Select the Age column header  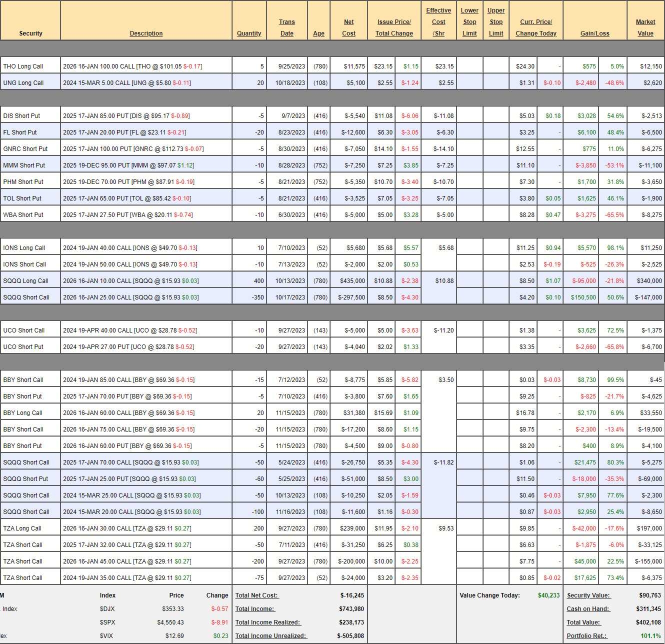[x=318, y=33]
